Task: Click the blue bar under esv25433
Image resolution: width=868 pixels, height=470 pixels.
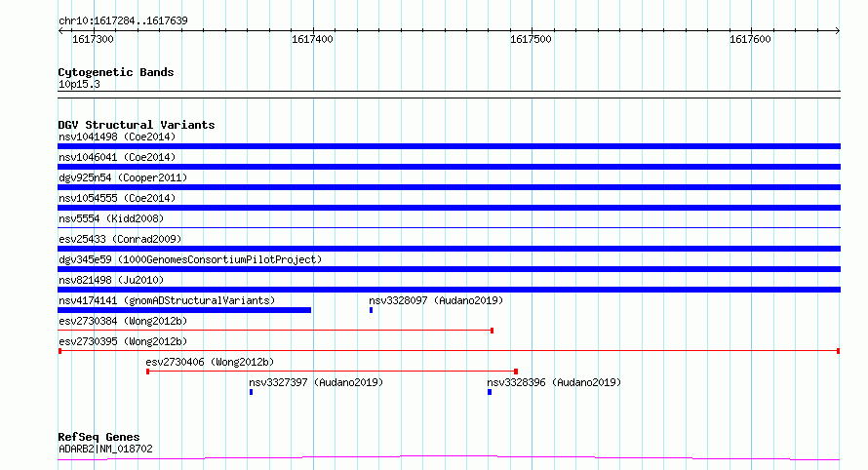Action: coord(449,249)
